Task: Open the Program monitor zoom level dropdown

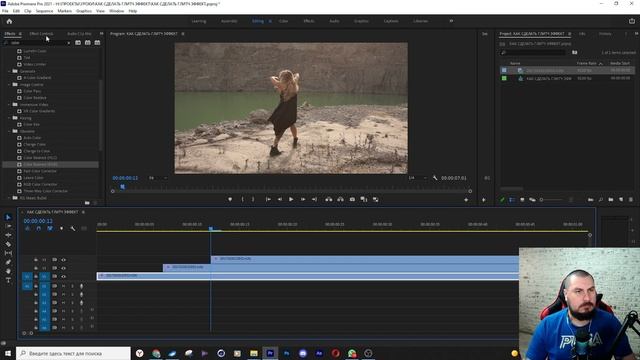Action: [158, 178]
